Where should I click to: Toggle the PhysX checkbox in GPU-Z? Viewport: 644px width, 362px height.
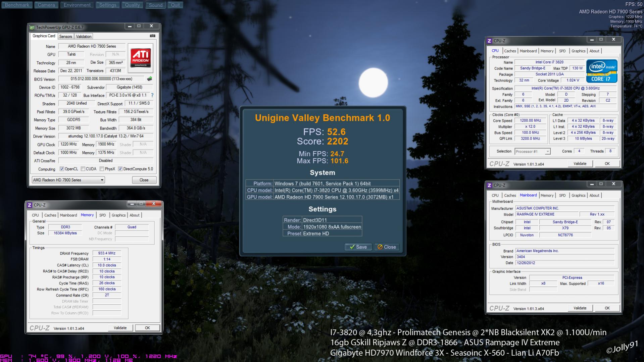pos(102,169)
